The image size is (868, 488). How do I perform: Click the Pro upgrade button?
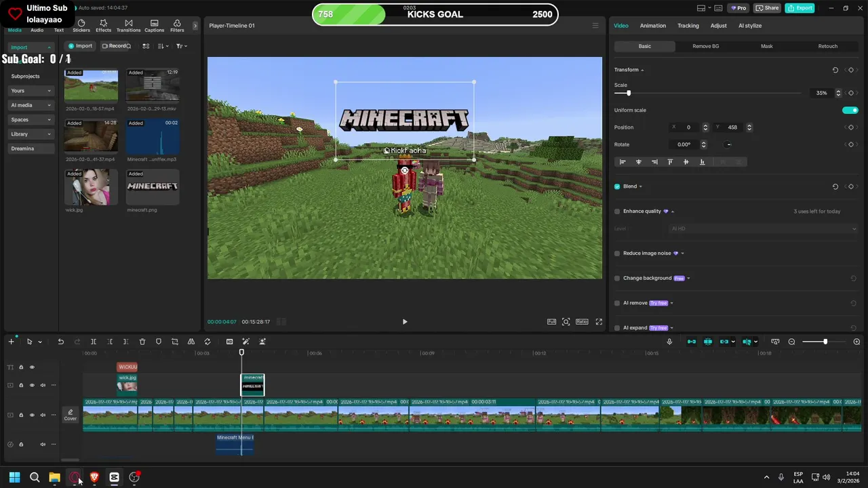point(738,8)
